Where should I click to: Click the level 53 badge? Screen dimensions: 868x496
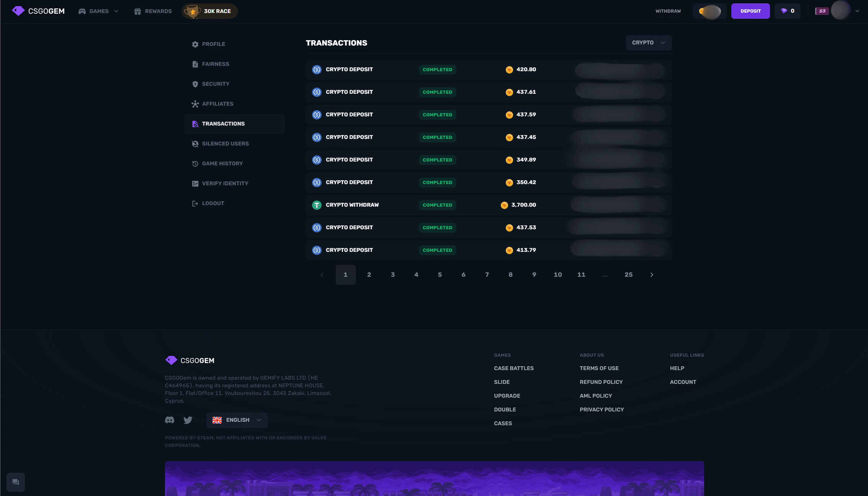click(x=822, y=11)
